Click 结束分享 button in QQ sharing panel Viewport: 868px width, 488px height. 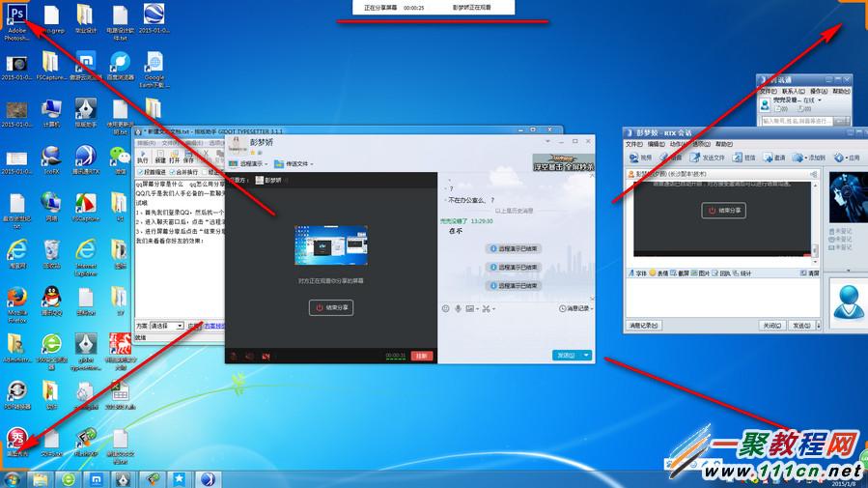[x=331, y=307]
